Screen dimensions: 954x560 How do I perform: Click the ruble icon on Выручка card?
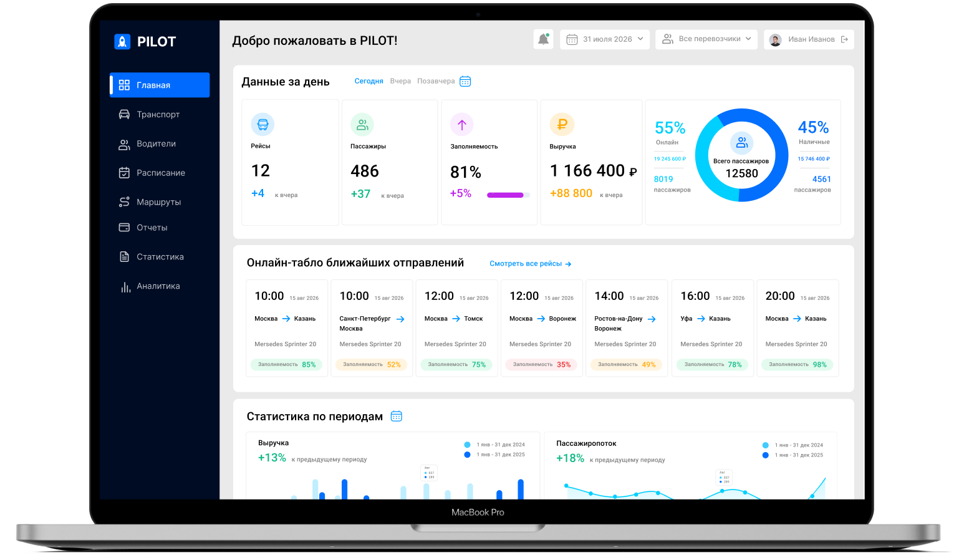[562, 124]
